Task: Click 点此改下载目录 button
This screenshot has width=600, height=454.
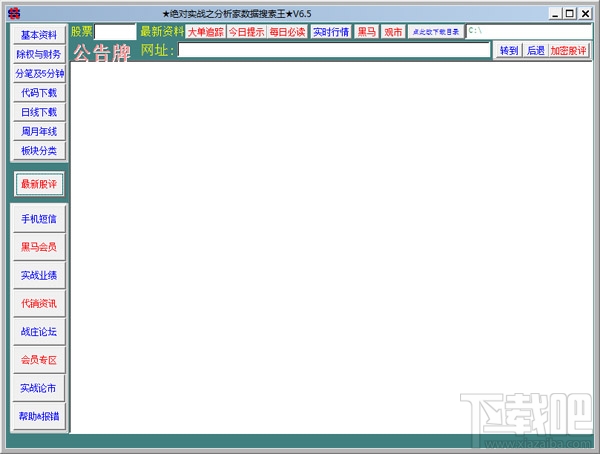Action: click(x=436, y=32)
